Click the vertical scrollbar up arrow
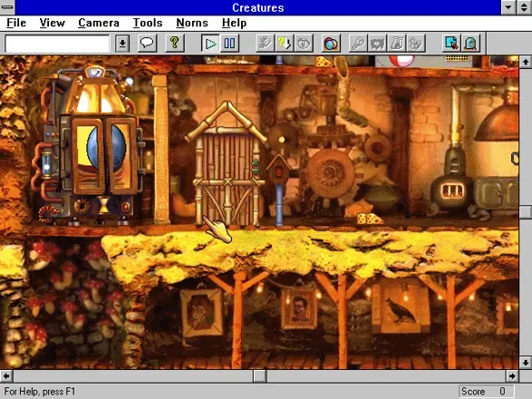 click(x=526, y=62)
